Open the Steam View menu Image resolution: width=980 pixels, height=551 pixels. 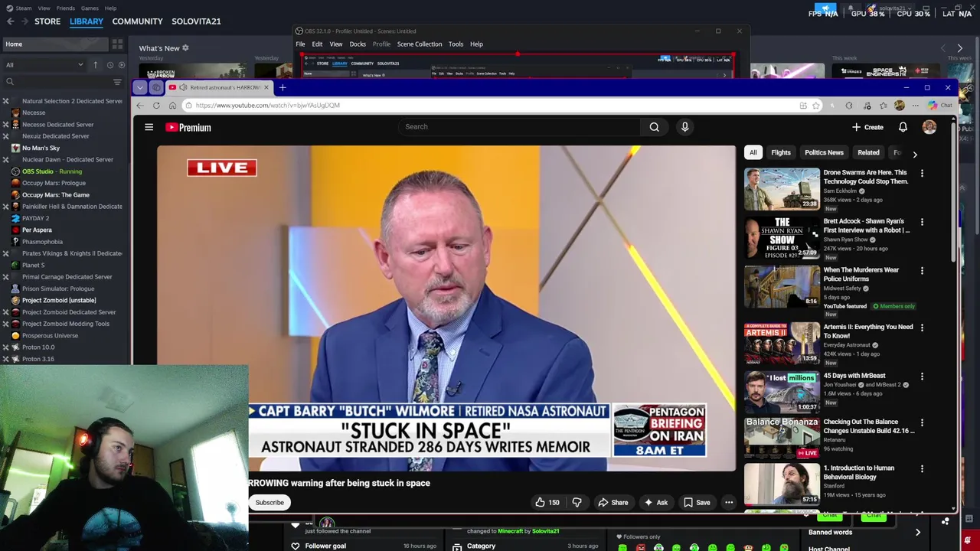[44, 8]
